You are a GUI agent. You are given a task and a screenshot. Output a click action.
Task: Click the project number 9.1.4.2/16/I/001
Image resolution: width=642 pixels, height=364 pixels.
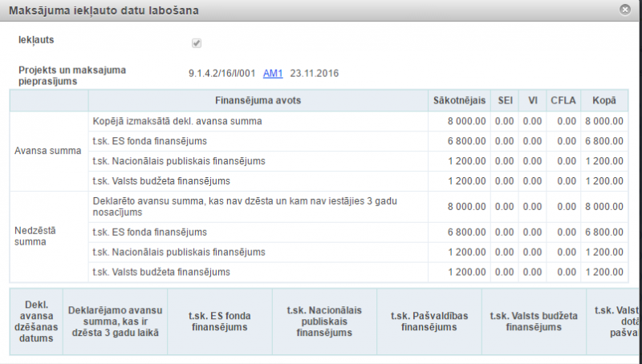point(221,74)
